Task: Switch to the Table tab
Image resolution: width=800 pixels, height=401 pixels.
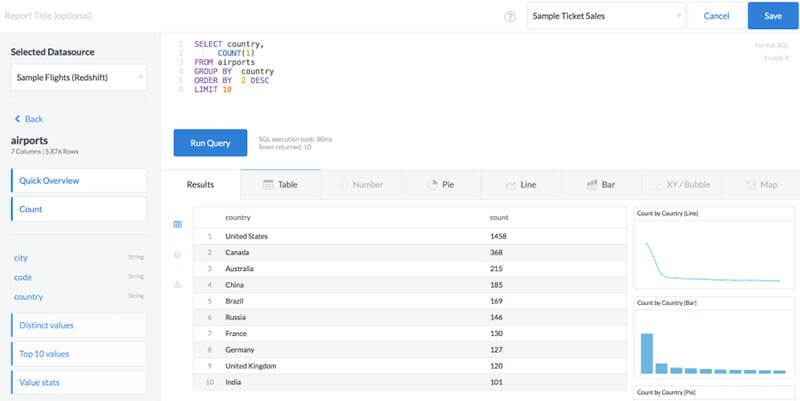Action: pyautogui.click(x=280, y=185)
